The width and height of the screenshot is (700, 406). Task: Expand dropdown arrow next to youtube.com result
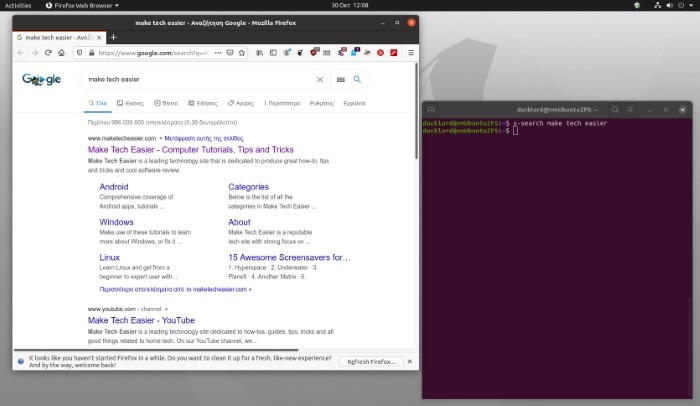coord(166,309)
